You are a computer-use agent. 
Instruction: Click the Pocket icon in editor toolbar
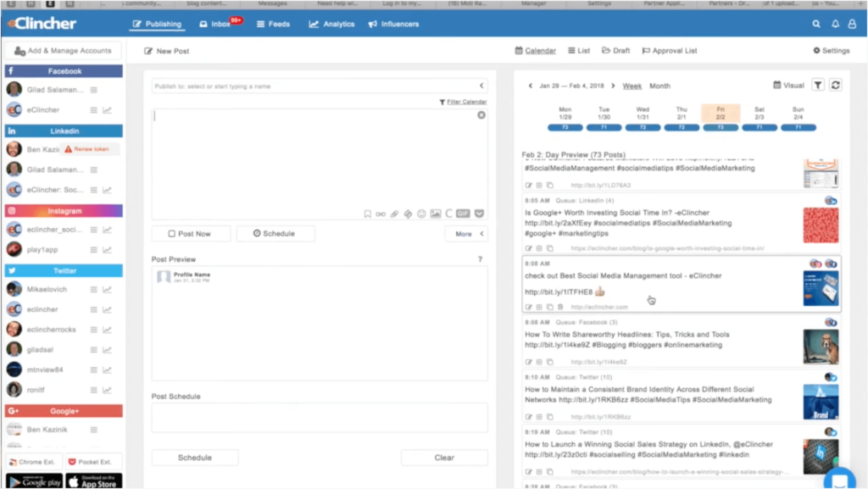click(x=480, y=214)
